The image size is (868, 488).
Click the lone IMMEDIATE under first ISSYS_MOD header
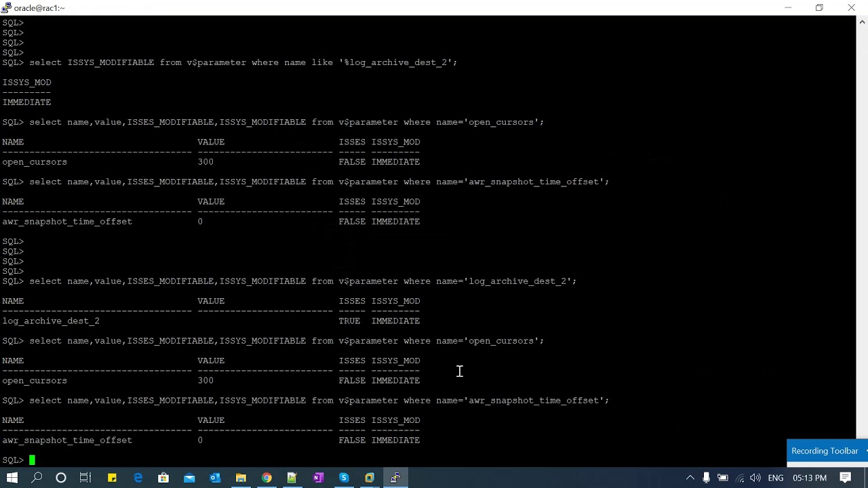pos(26,102)
